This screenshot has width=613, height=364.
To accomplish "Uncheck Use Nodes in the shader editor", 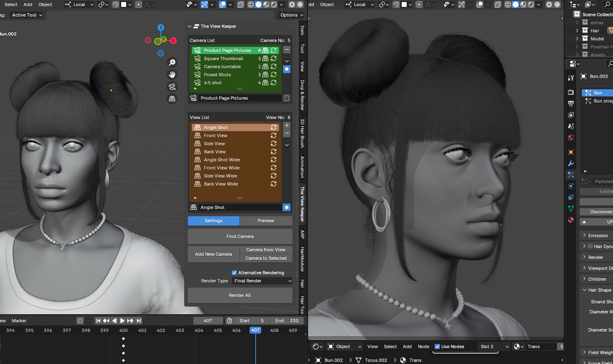I will pyautogui.click(x=437, y=346).
